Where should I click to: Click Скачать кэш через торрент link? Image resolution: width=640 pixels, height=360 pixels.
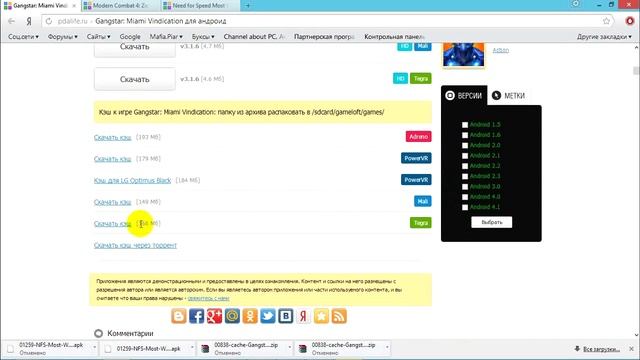click(135, 245)
